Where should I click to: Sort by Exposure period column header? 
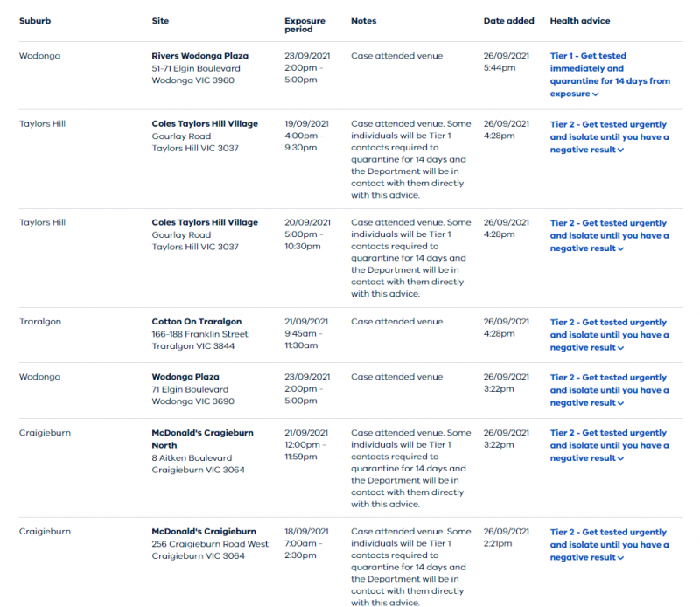coord(304,25)
